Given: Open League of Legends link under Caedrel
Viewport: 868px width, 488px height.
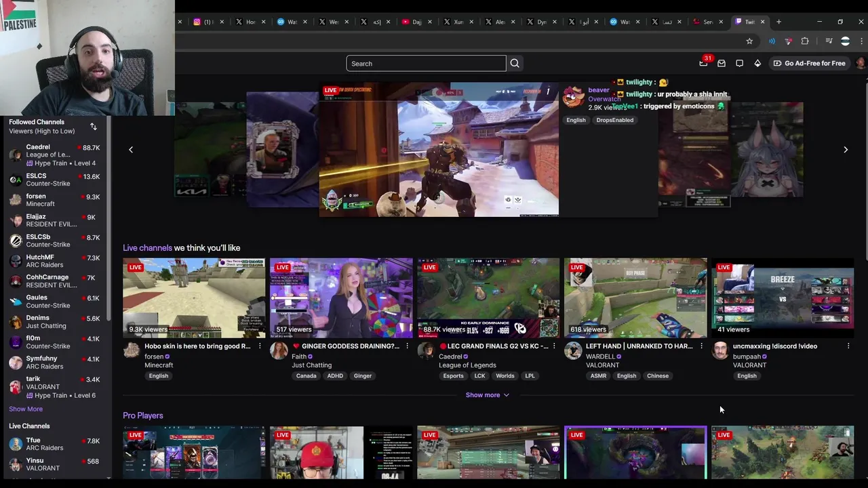Looking at the screenshot, I should pyautogui.click(x=467, y=365).
